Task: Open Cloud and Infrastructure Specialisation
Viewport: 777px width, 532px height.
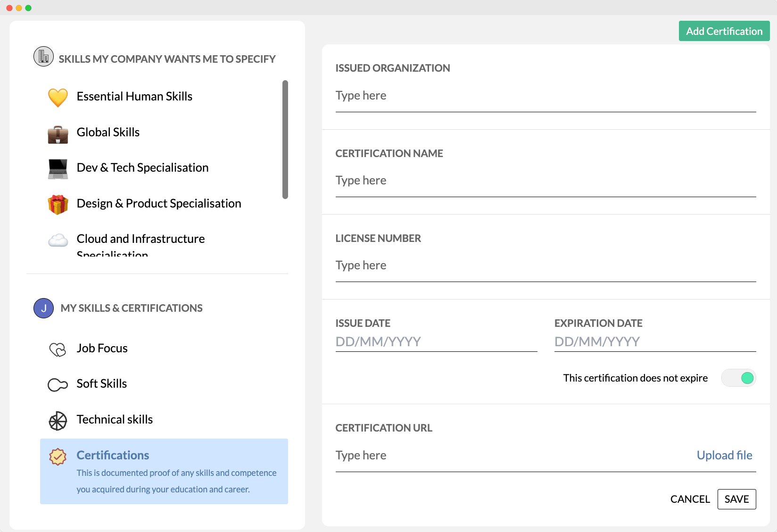Action: [x=141, y=245]
